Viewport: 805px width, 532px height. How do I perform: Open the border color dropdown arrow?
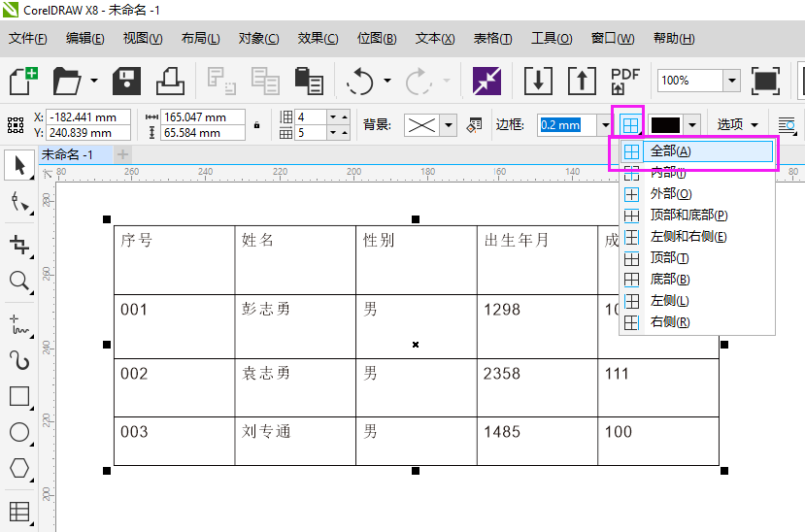click(692, 124)
